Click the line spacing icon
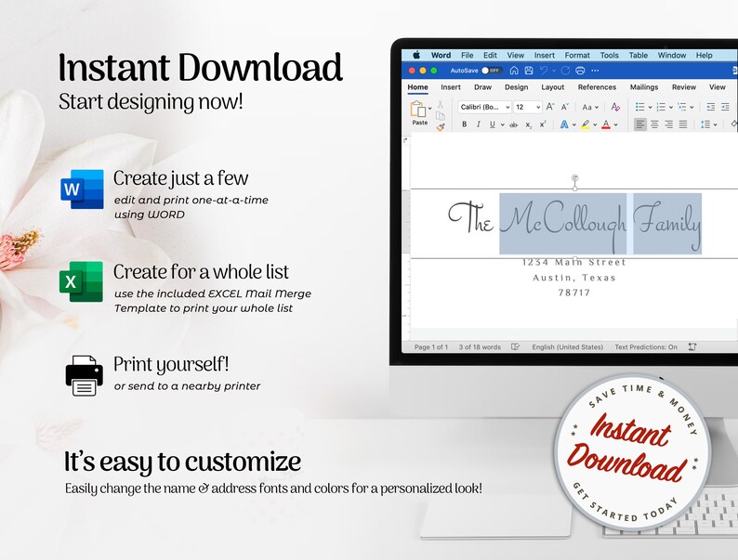The width and height of the screenshot is (738, 560). tap(705, 124)
